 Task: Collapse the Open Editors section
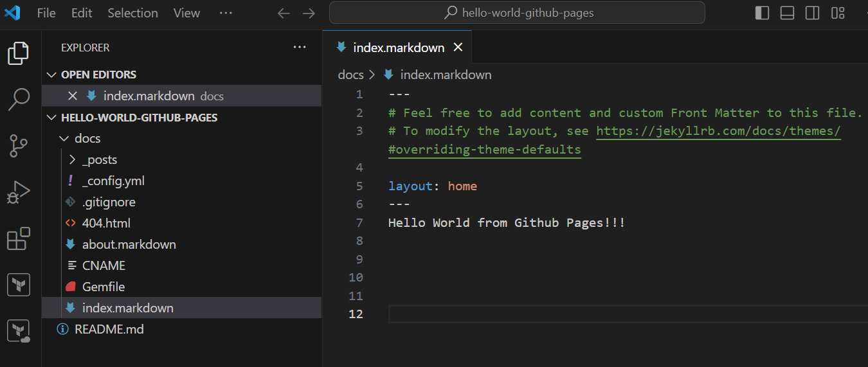[52, 75]
